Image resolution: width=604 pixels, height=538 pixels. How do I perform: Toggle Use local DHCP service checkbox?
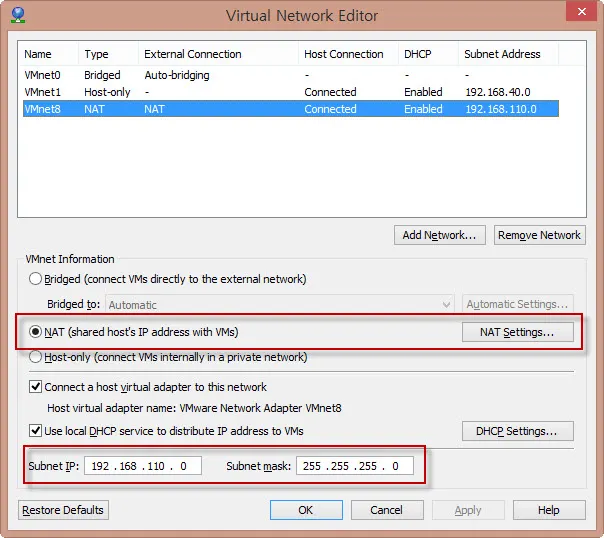35,430
